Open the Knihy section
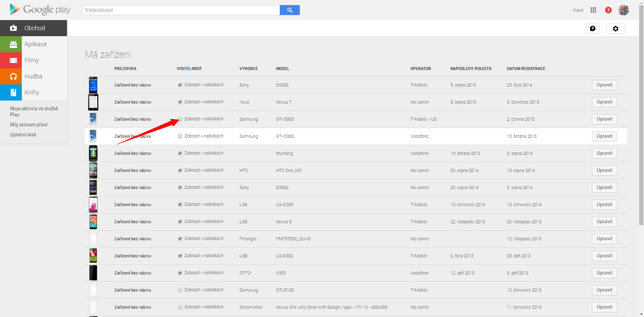644x317 pixels. point(34,92)
